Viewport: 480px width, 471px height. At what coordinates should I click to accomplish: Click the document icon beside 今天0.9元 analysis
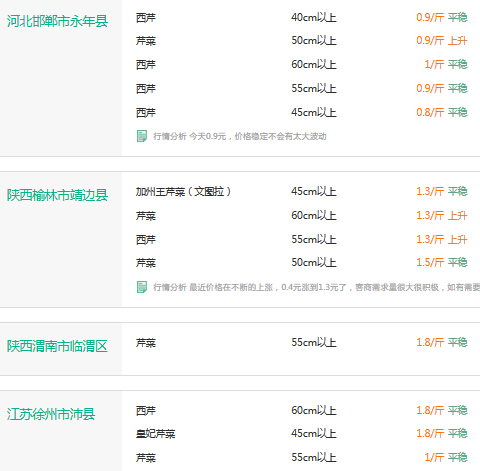[142, 136]
